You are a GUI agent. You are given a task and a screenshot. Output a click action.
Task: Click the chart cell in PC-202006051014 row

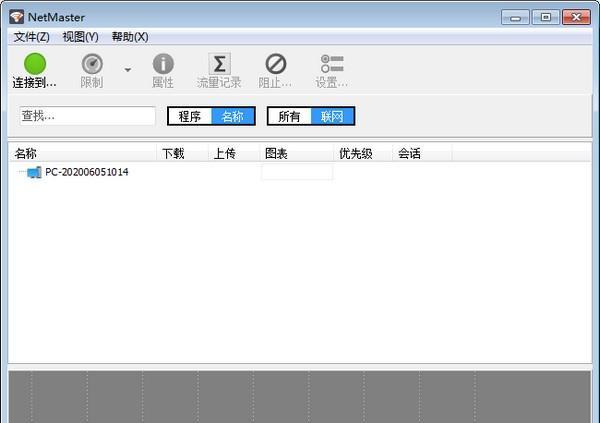[297, 172]
